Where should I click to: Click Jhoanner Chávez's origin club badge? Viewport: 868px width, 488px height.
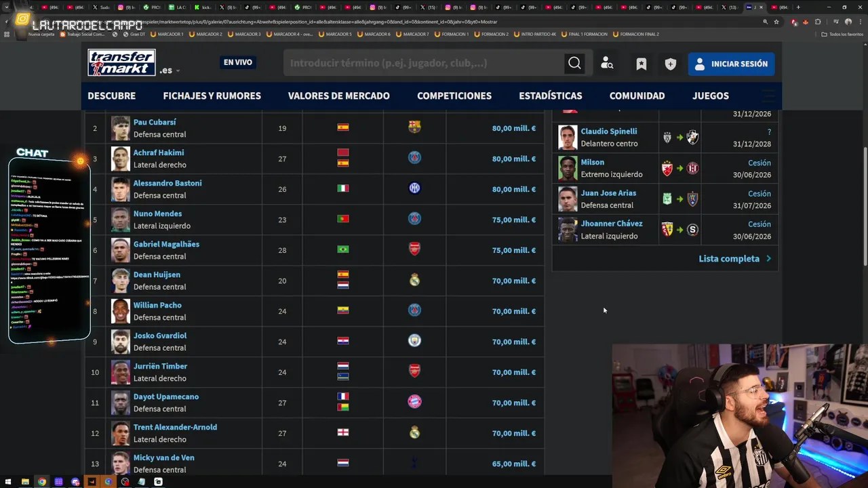pyautogui.click(x=667, y=230)
